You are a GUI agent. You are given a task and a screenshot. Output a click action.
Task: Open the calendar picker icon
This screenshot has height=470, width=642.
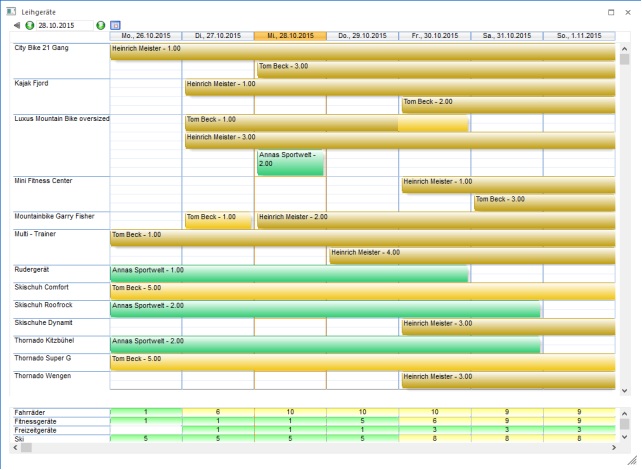[x=115, y=24]
